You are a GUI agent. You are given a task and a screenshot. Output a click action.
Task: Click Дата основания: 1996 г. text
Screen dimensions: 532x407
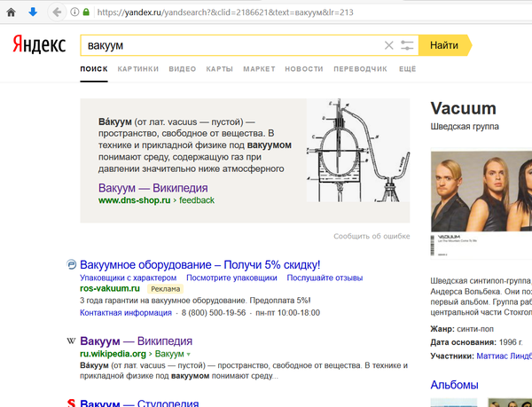tap(477, 342)
